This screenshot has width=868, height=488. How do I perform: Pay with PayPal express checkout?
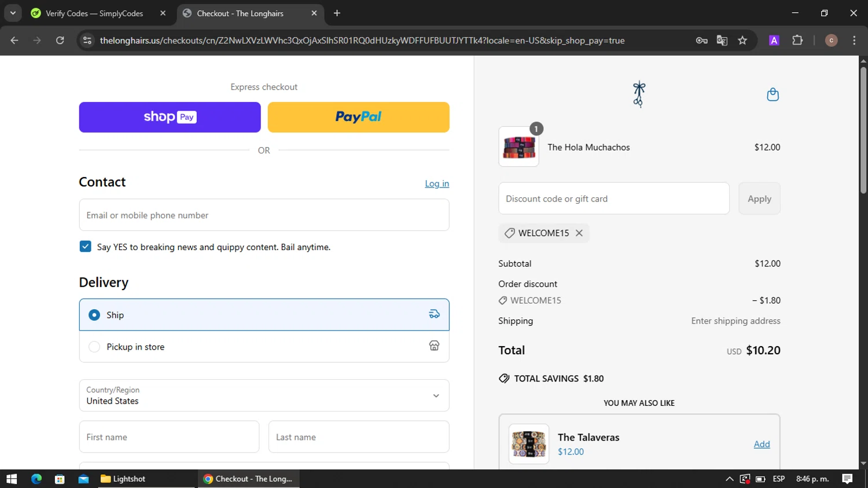tap(358, 117)
